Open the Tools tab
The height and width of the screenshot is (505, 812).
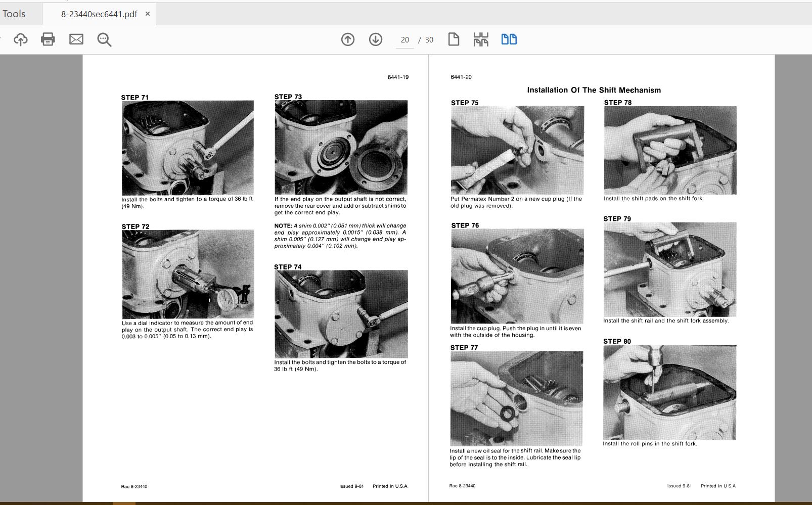[14, 14]
